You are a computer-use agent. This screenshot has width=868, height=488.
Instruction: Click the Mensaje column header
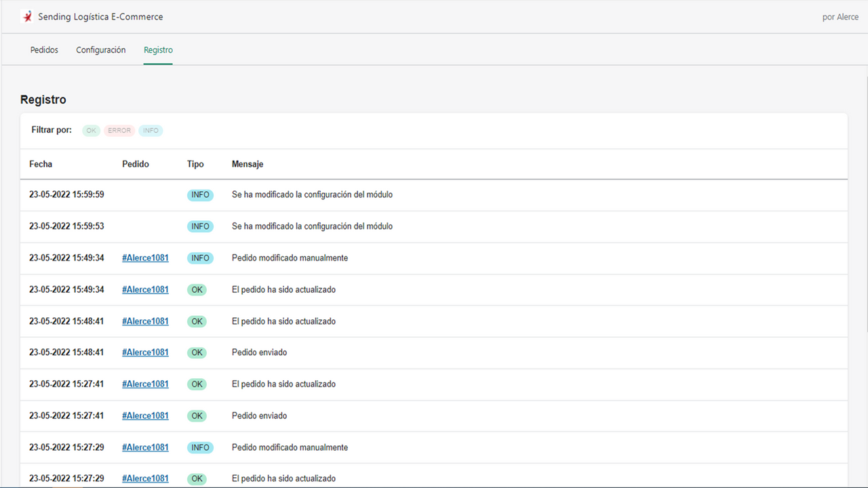248,164
